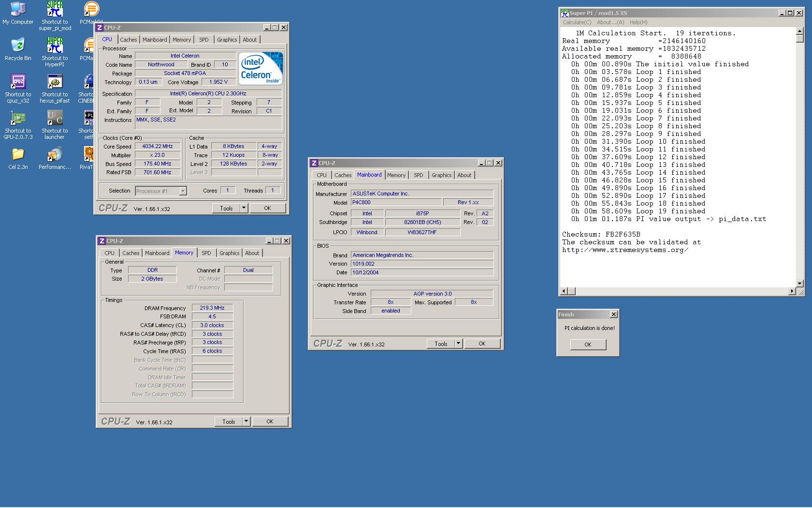The height and width of the screenshot is (508, 812).
Task: Click OK in CPU-Z Mainboard window
Action: tap(482, 344)
